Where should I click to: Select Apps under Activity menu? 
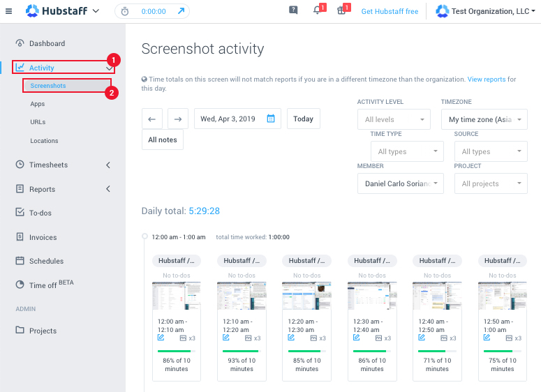[38, 104]
